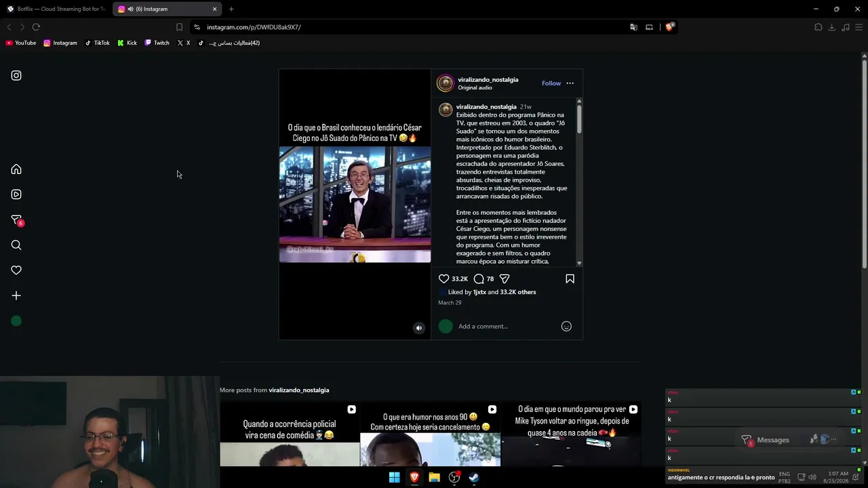Open comments via the speech bubble icon
Screen dimensions: 868x488
tap(479, 279)
